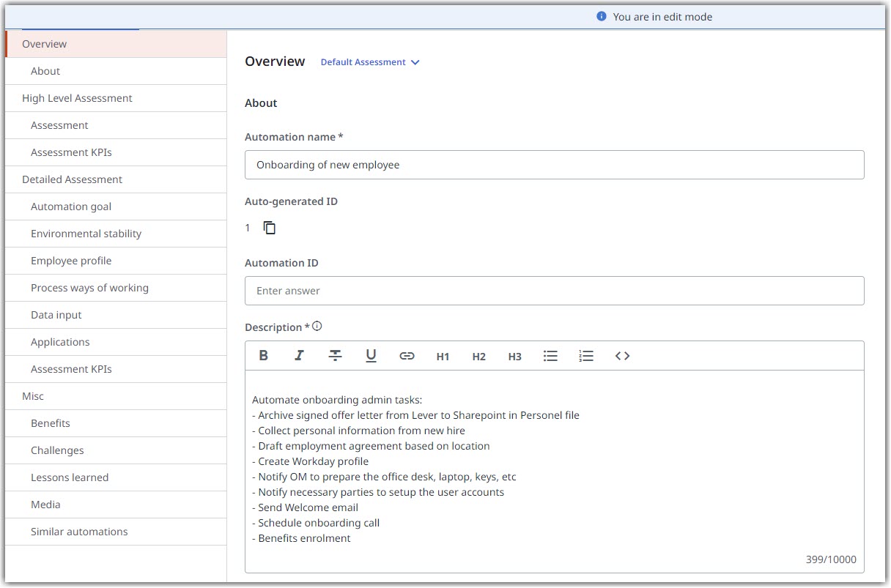Viewport: 891px width, 588px height.
Task: Toggle bold formatting in the description editor
Action: tap(263, 356)
